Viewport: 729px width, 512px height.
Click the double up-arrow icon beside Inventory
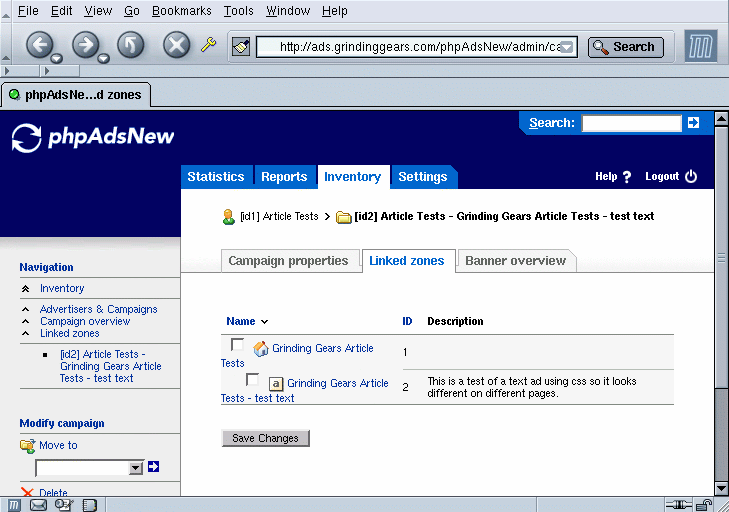point(26,289)
